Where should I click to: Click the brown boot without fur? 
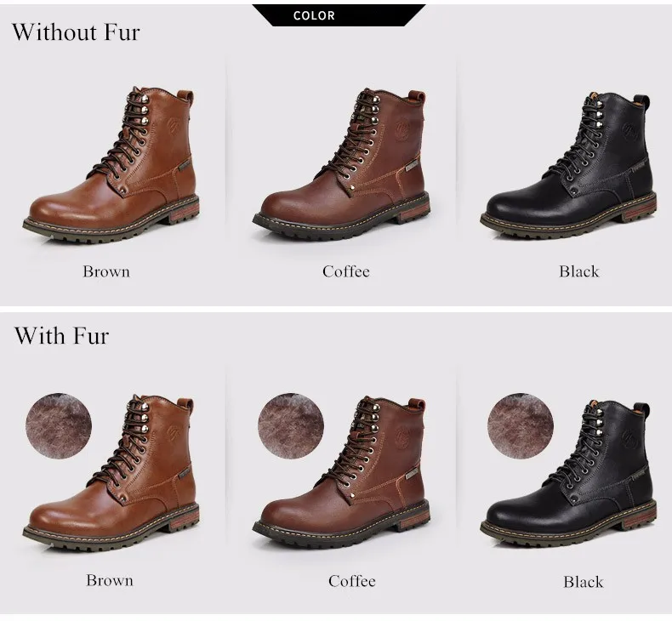coord(111,165)
